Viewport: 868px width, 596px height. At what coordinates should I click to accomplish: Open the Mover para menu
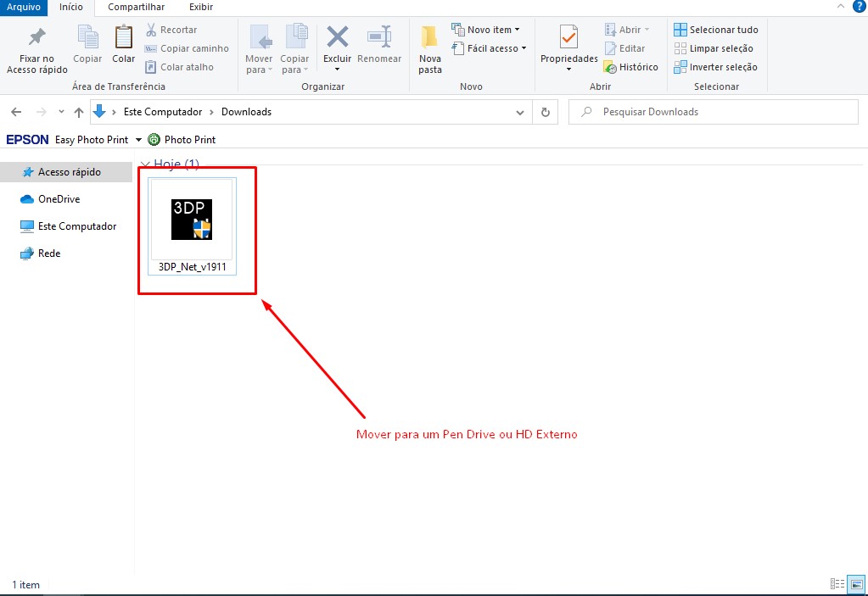259,50
